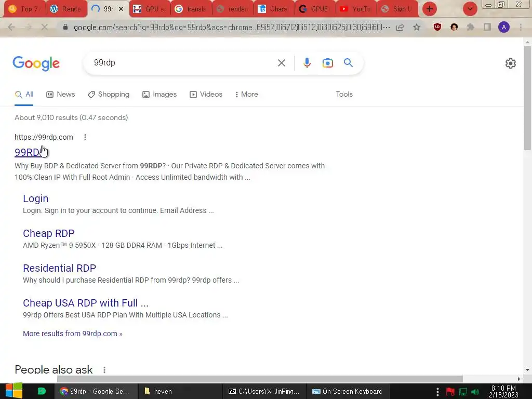This screenshot has width=532, height=399.
Task: Click the horizontal scrollbar thumb
Action: click(260, 379)
